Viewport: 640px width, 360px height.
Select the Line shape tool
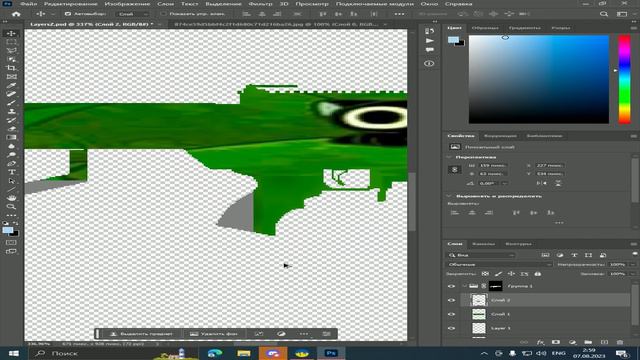11,189
